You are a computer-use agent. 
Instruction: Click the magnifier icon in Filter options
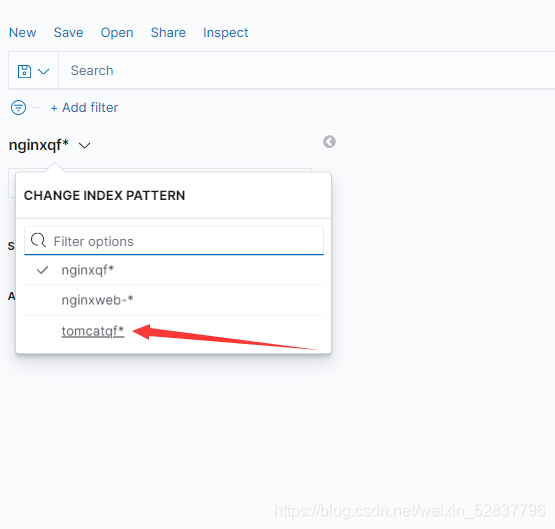tap(38, 240)
